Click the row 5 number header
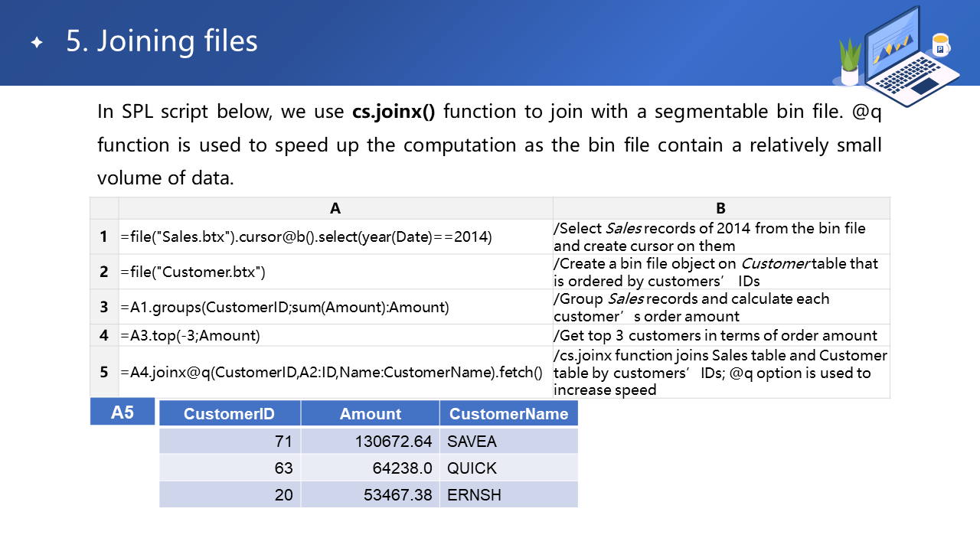The image size is (980, 551). click(x=104, y=373)
